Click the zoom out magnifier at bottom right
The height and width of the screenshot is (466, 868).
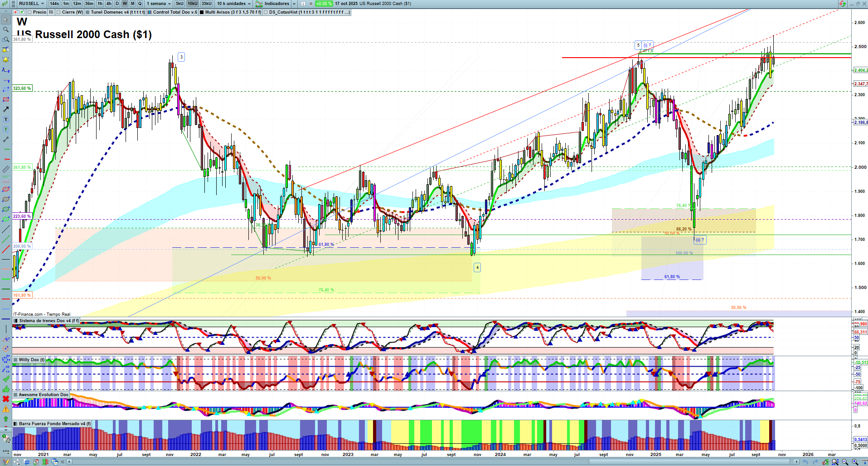point(845,462)
